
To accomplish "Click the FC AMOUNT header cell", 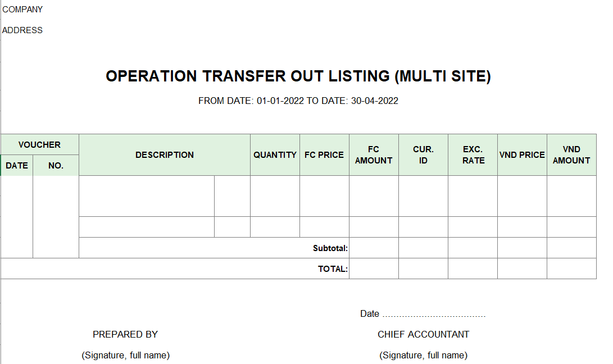I will [x=374, y=155].
